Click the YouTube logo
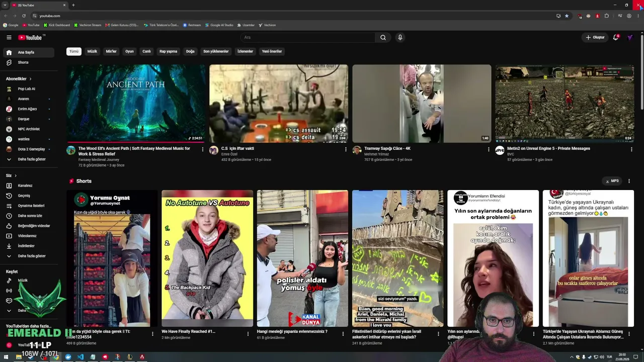This screenshot has width=644, height=362. (30, 37)
